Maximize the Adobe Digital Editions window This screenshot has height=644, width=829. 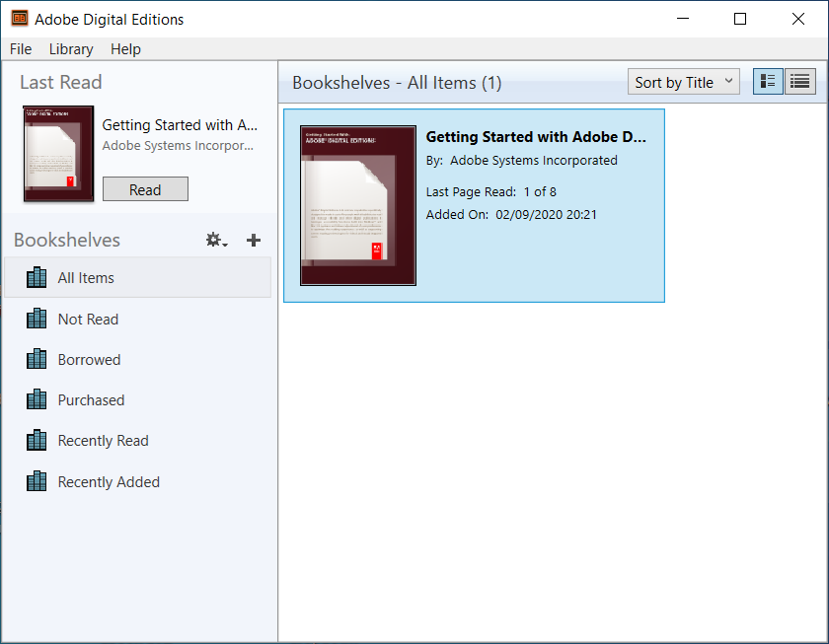(740, 19)
